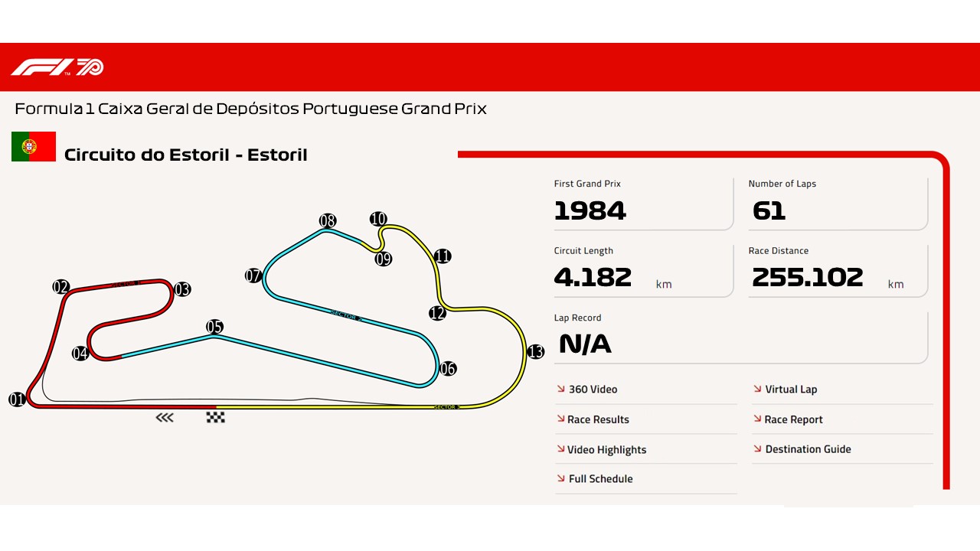Click the Circuit Length 4.182 km panel
Image resolution: width=980 pixels, height=551 pixels.
click(x=642, y=271)
